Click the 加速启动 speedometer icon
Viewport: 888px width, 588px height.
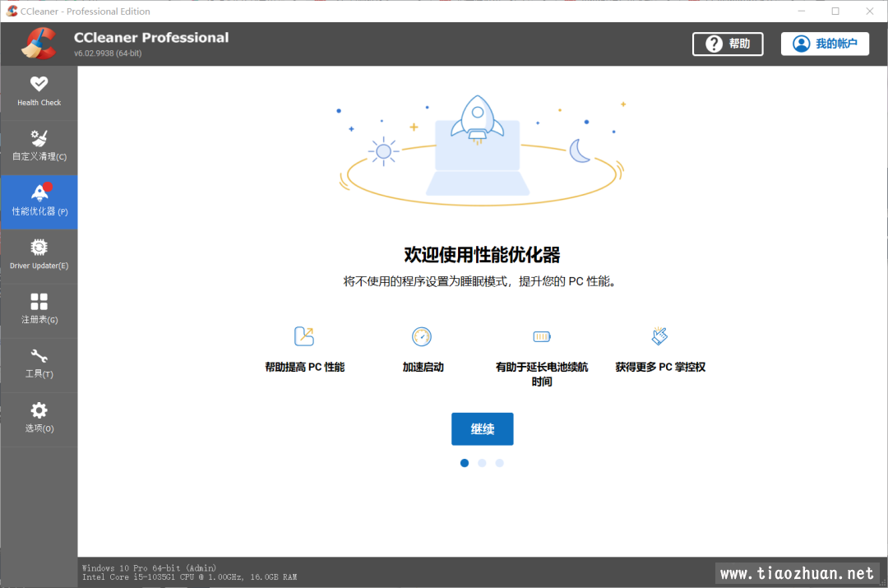pos(422,336)
